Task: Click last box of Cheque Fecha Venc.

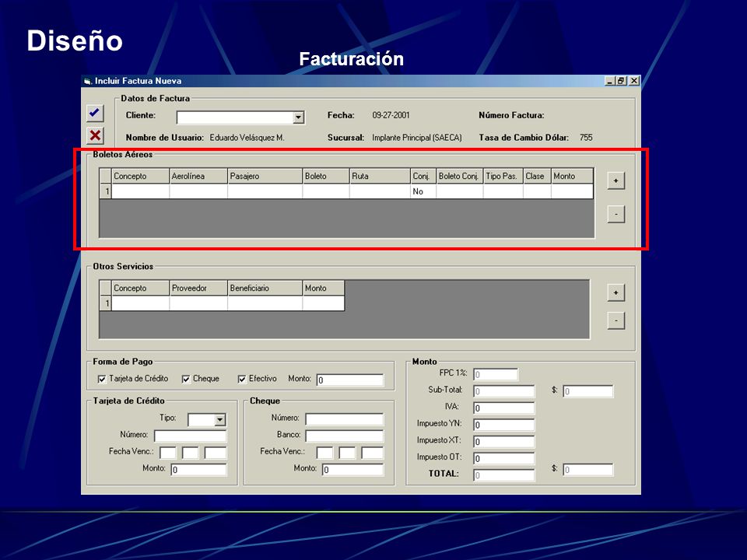Action: click(372, 453)
